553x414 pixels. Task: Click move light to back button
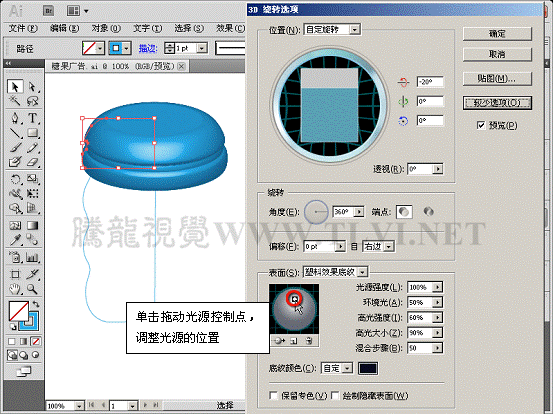coord(279,341)
